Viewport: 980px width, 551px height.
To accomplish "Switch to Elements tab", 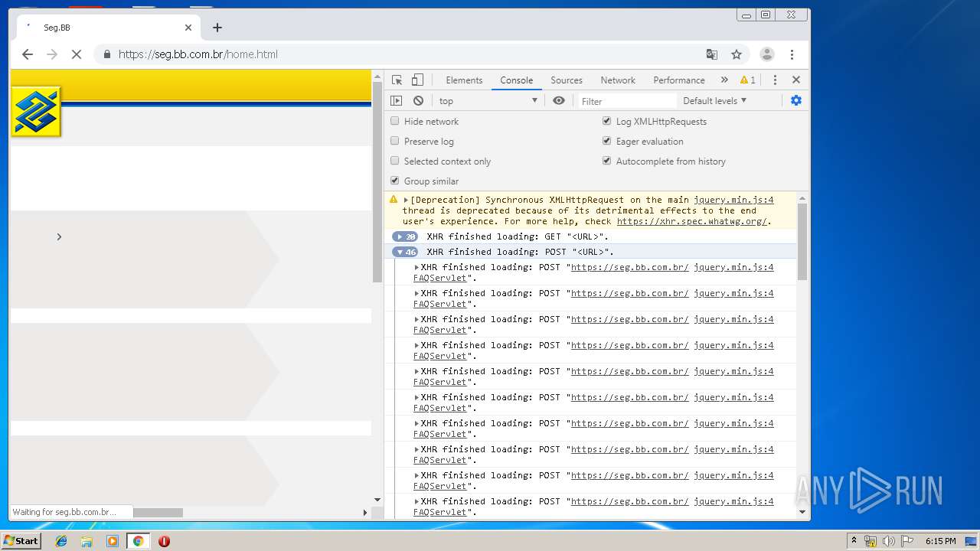I will point(464,80).
